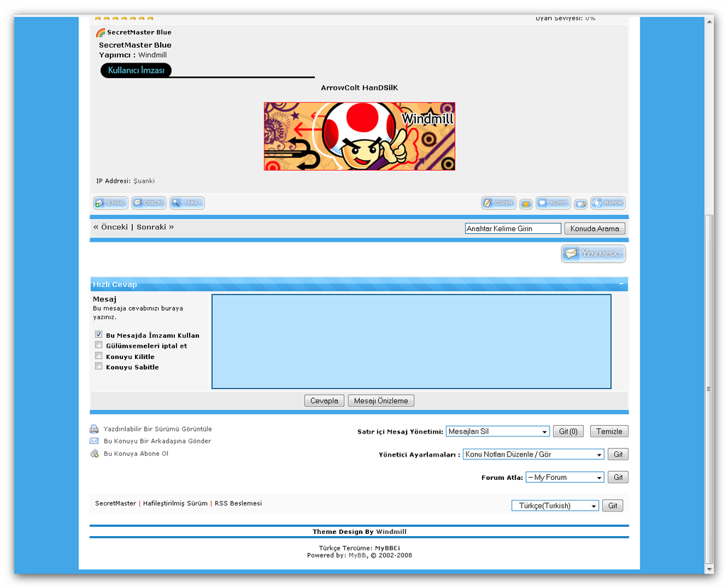Click Git next to Yönetici Ayarlamaları
Screen dimensions: 728x588
619,454
